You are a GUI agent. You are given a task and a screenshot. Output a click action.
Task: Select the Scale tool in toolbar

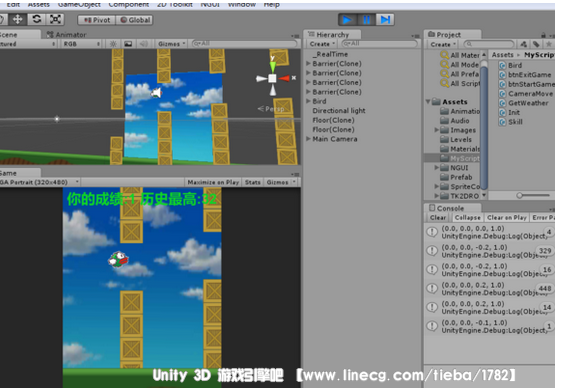click(55, 19)
